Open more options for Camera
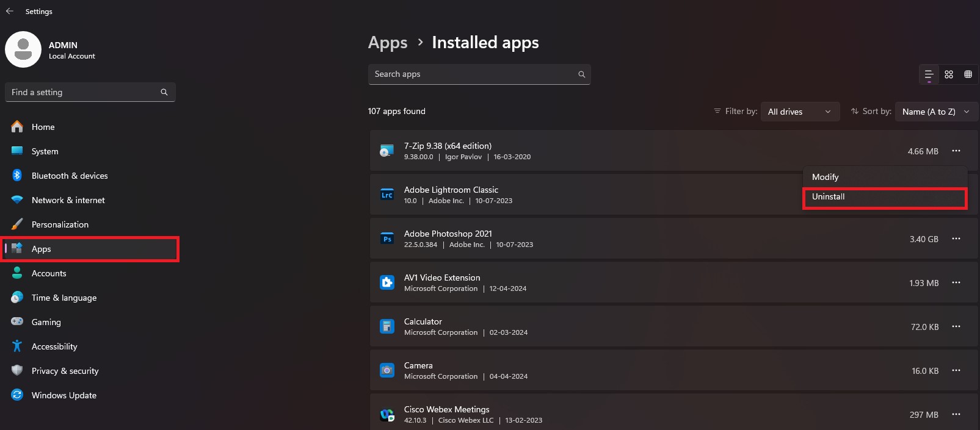This screenshot has width=980, height=430. pyautogui.click(x=956, y=370)
